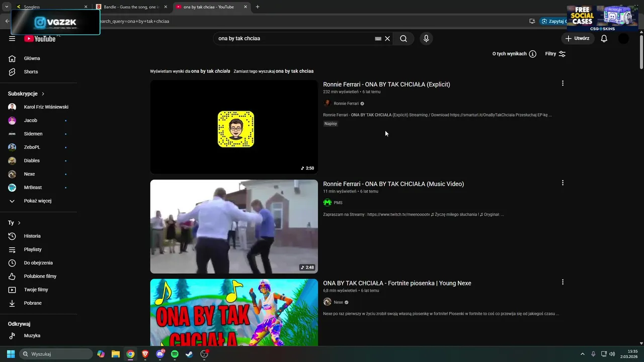The image size is (644, 362).
Task: Open Spotify from taskbar
Action: 175,354
